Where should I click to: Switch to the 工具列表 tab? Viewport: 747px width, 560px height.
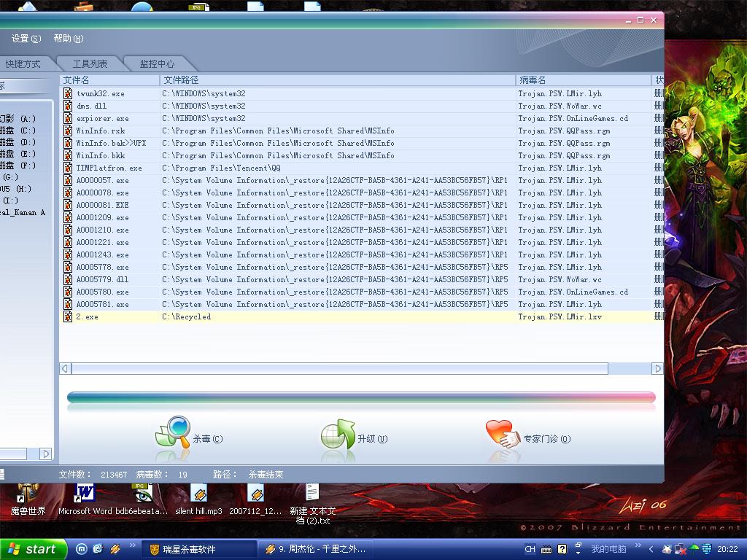coord(90,64)
